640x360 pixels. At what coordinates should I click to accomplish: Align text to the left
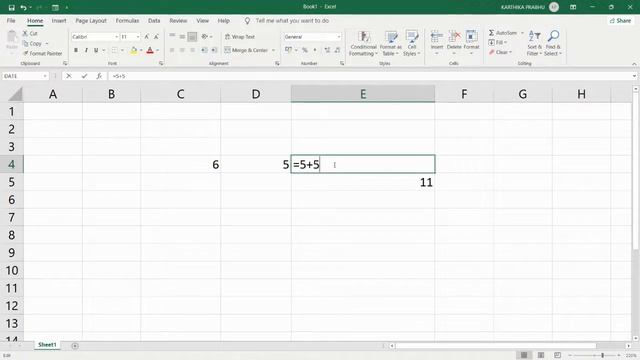pos(172,50)
